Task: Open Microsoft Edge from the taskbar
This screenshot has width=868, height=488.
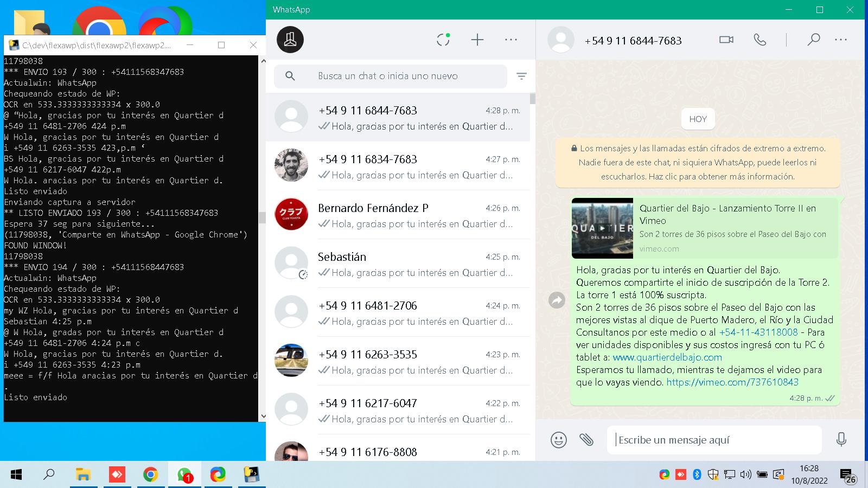Action: pyautogui.click(x=218, y=475)
